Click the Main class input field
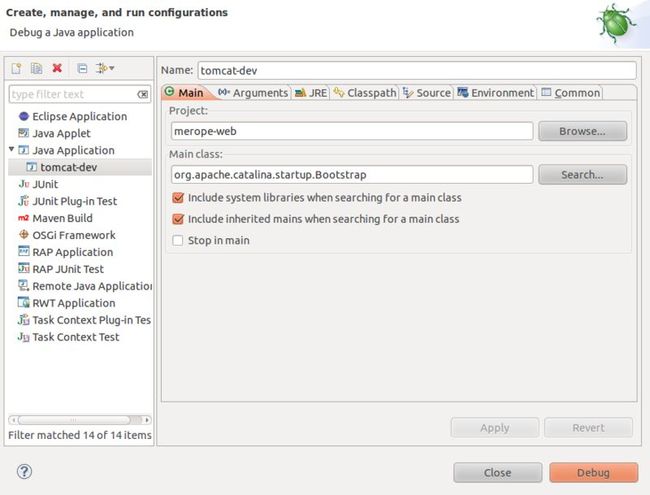650x495 pixels. 352,175
